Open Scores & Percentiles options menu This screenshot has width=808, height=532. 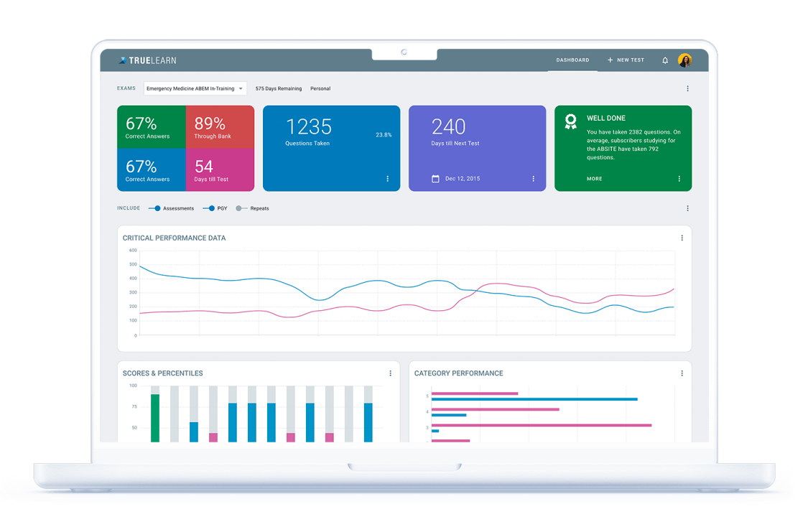click(390, 373)
